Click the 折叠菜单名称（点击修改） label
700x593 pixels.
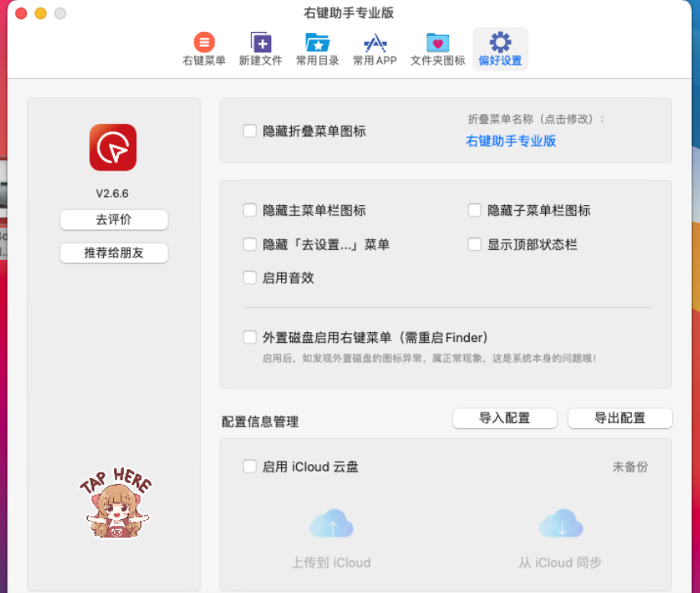coord(536,119)
